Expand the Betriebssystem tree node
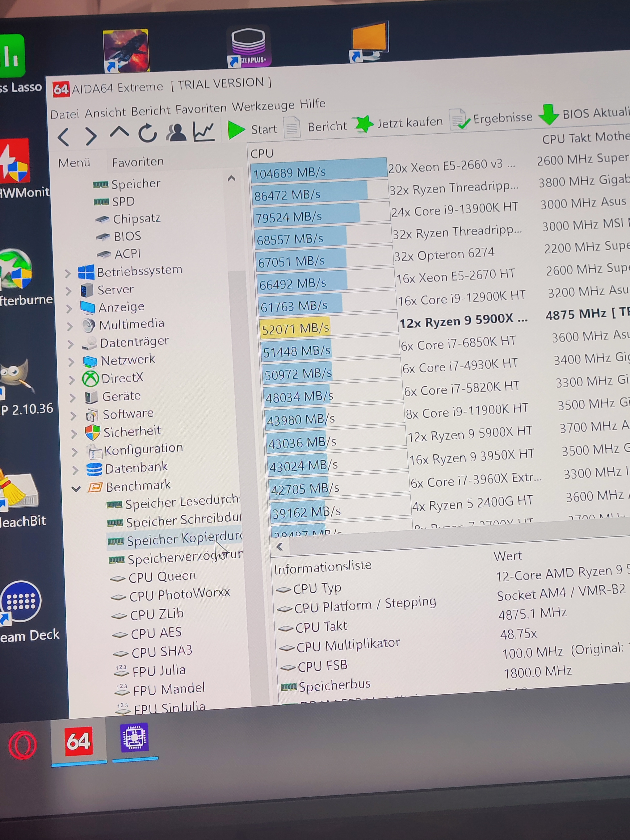630x840 pixels. point(68,273)
